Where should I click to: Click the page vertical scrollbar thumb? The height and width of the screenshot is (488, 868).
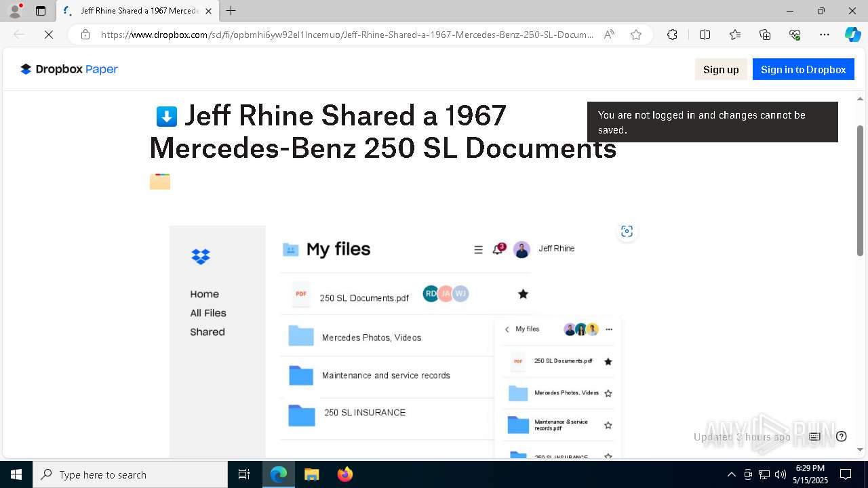point(861,190)
